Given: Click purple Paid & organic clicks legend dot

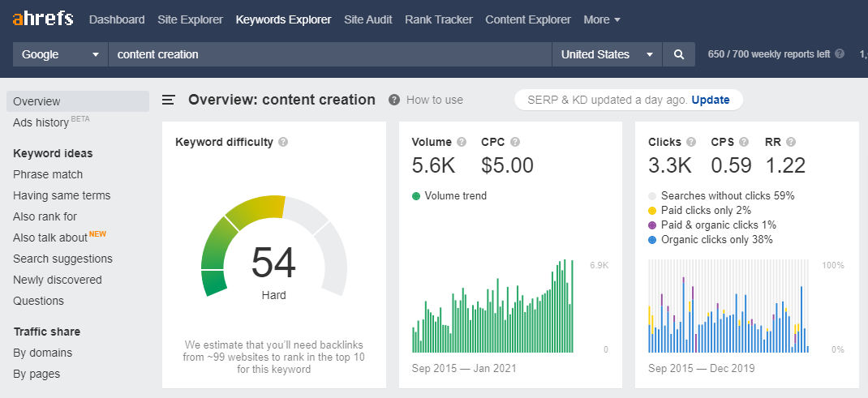Looking at the screenshot, I should (652, 225).
